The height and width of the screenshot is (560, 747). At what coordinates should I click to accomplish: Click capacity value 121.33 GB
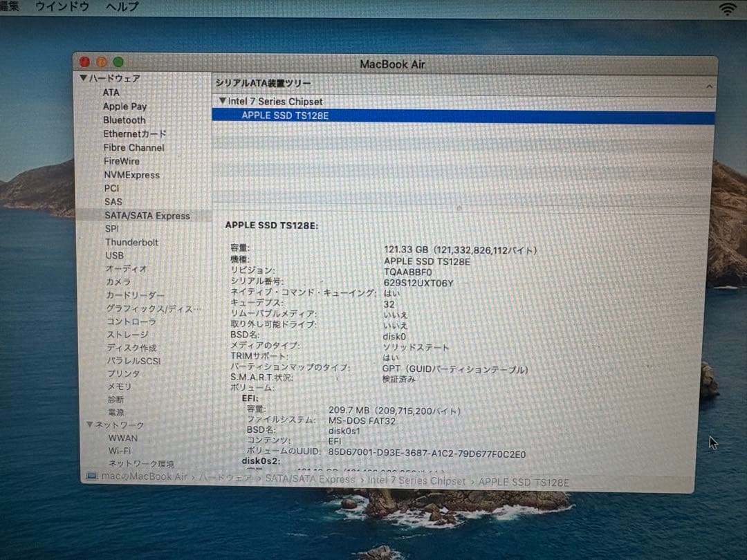click(406, 250)
